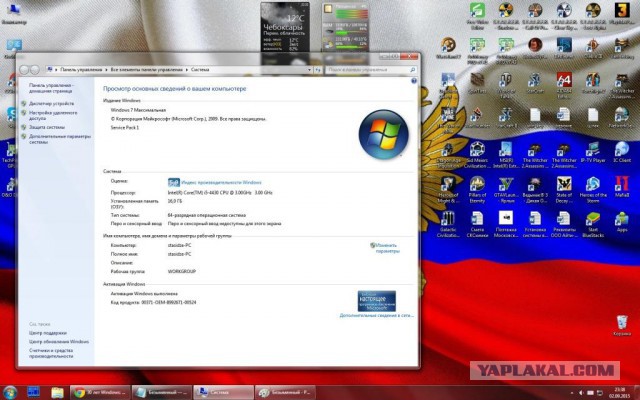Image resolution: width=640 pixels, height=400 pixels.
Task: Open Support Center link at bottom-left
Action: (48, 333)
